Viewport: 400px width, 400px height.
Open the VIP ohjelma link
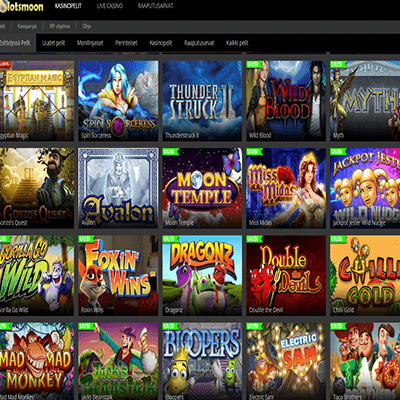[x=59, y=26]
